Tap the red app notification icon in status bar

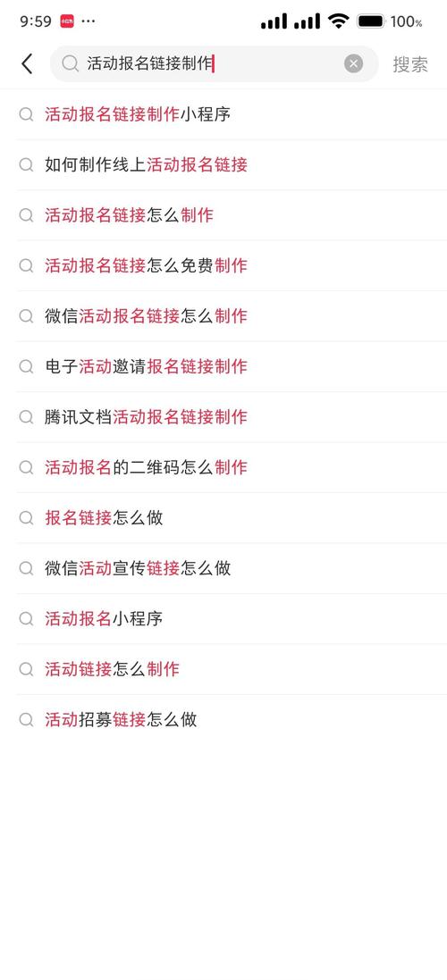coord(68,21)
